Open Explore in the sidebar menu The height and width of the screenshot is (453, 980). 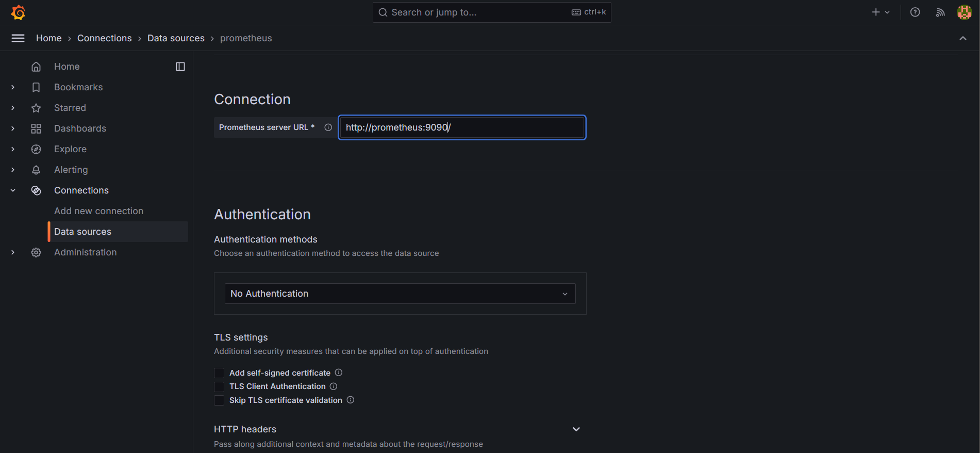pos(70,149)
